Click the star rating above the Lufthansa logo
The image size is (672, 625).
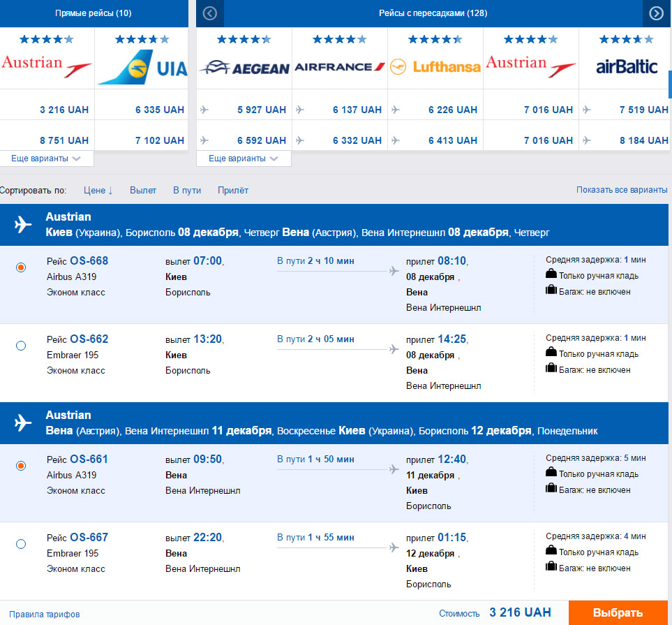[435, 40]
